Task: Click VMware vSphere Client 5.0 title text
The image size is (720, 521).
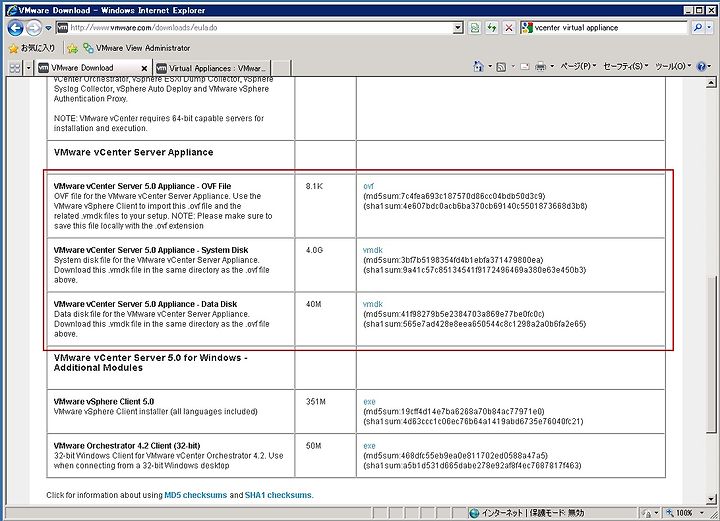Action: pos(104,401)
